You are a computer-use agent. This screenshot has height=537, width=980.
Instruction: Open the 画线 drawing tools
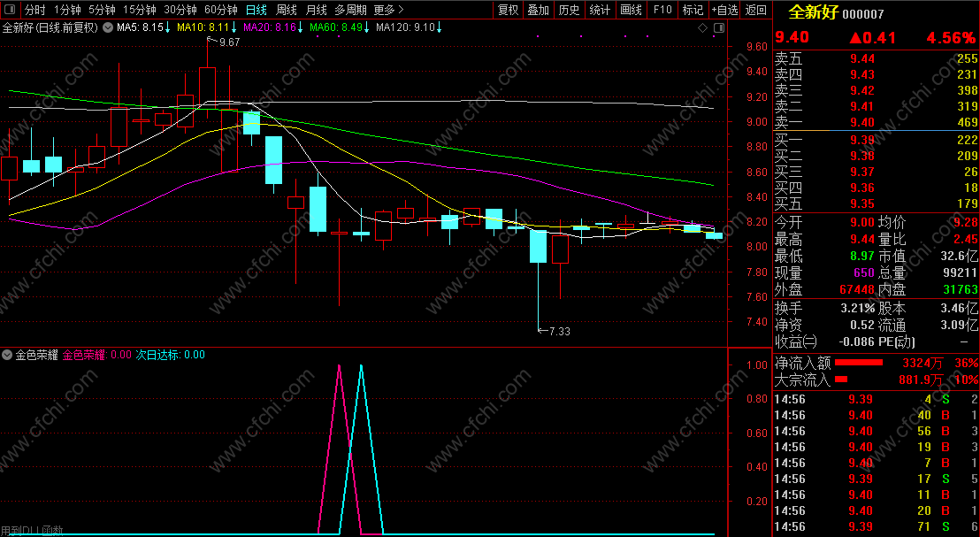click(x=631, y=10)
